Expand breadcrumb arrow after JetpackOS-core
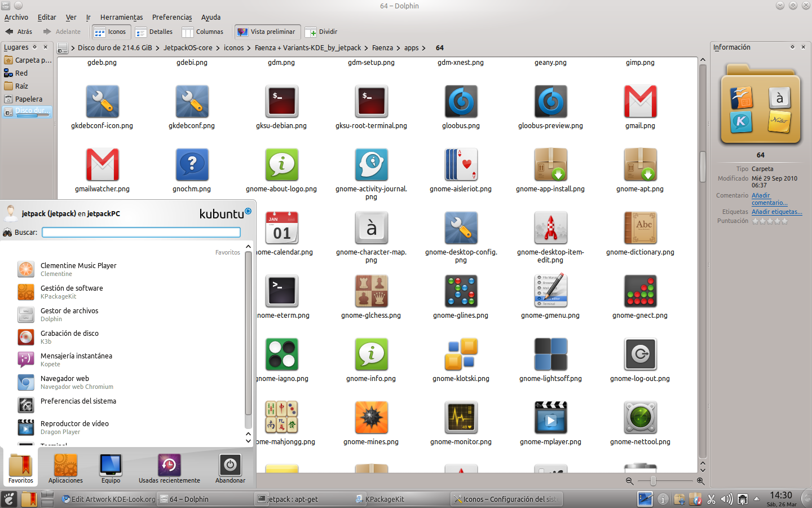 click(218, 48)
